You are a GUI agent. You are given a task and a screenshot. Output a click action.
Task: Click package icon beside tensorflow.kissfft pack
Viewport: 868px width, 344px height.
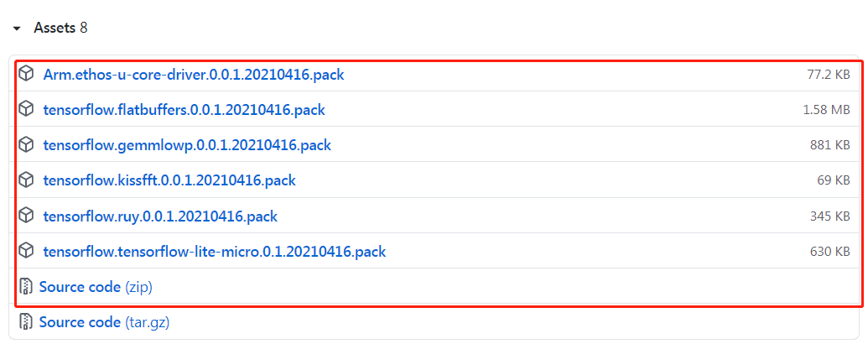(26, 180)
